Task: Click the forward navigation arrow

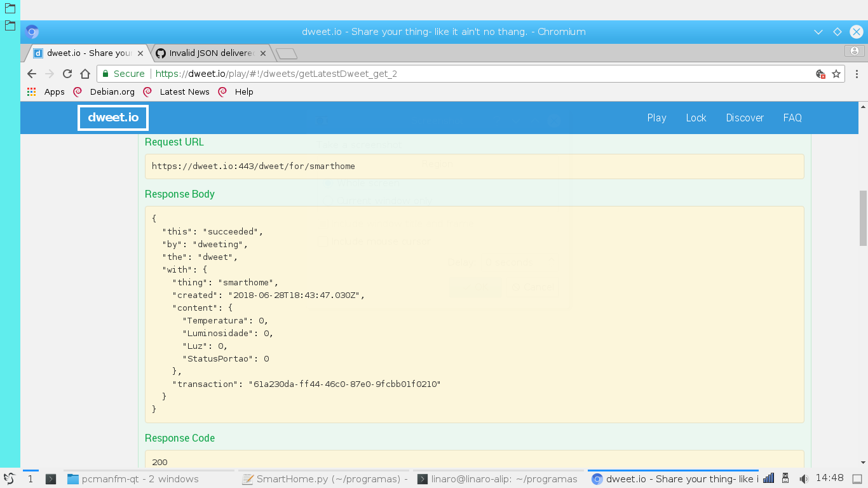Action: (x=50, y=74)
